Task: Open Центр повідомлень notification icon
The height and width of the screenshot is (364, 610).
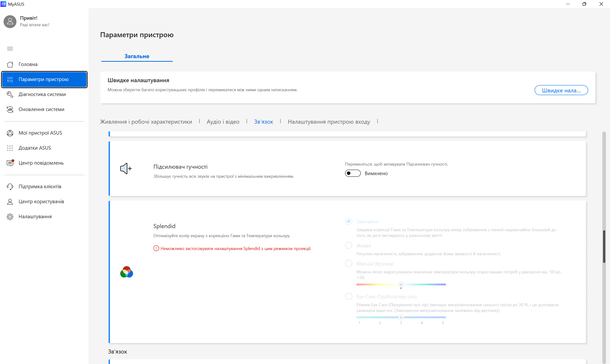Action: point(10,163)
